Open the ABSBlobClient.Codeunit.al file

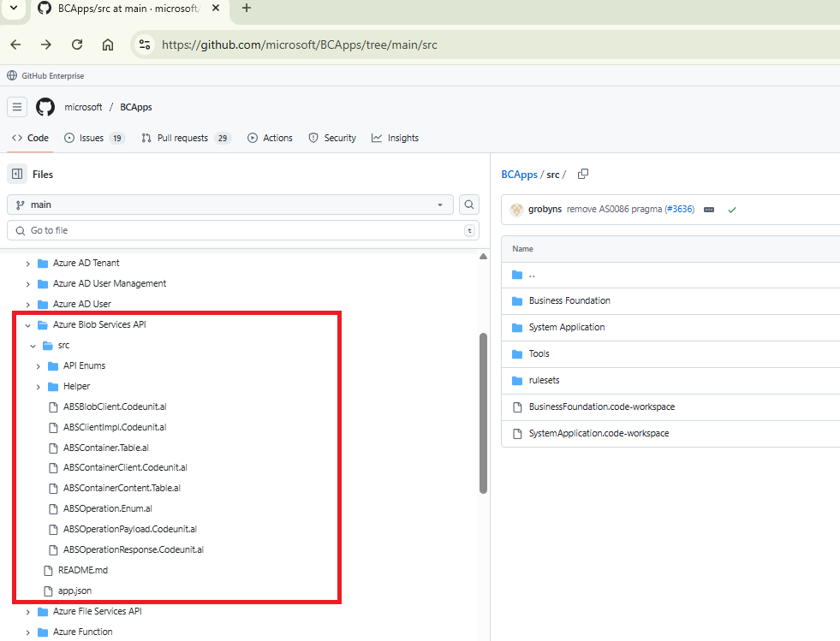tap(114, 407)
